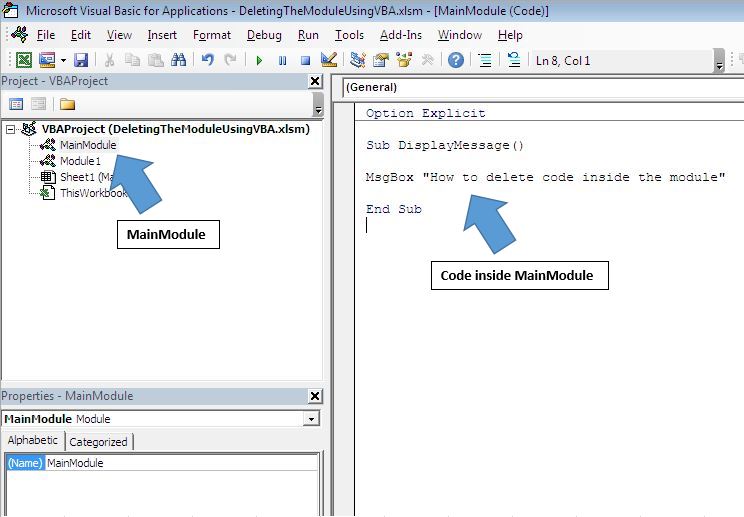This screenshot has height=517, width=744.
Task: Open the Edit menu
Action: 81,35
